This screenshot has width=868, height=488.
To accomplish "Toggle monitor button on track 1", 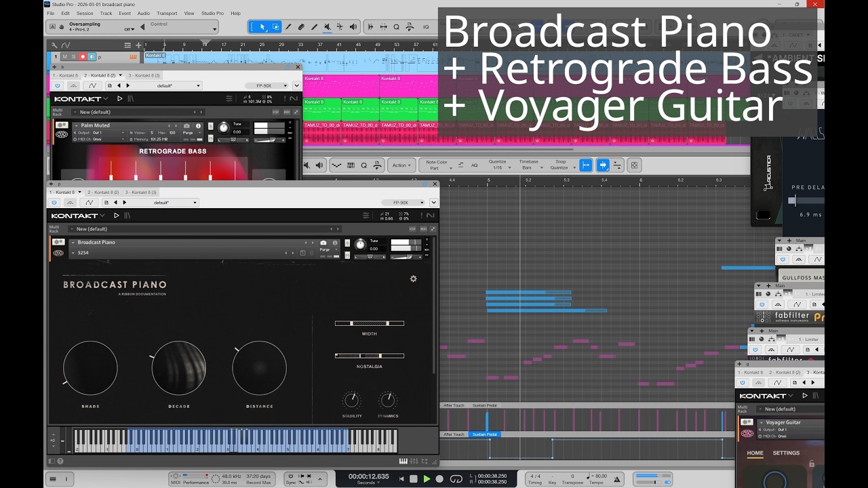I will 91,57.
